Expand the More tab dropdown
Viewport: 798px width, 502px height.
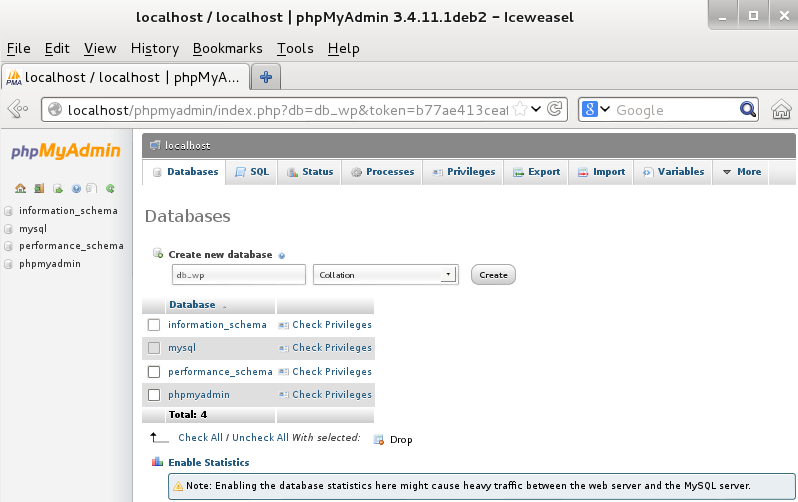click(x=742, y=172)
